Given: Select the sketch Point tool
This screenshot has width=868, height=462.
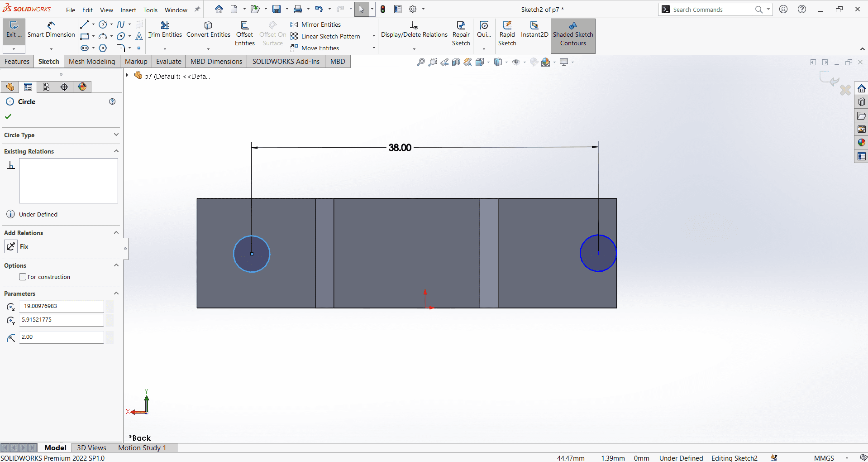Looking at the screenshot, I should coord(139,48).
